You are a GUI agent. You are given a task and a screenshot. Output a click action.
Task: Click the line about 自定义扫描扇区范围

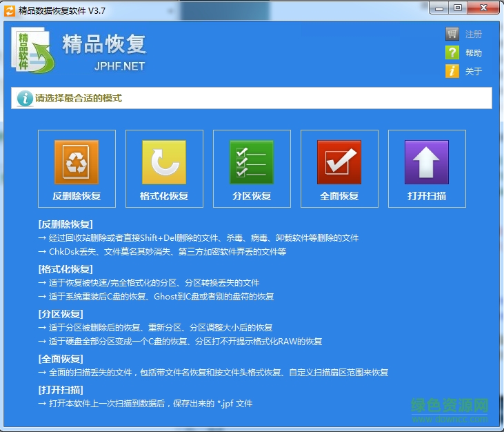click(x=213, y=373)
